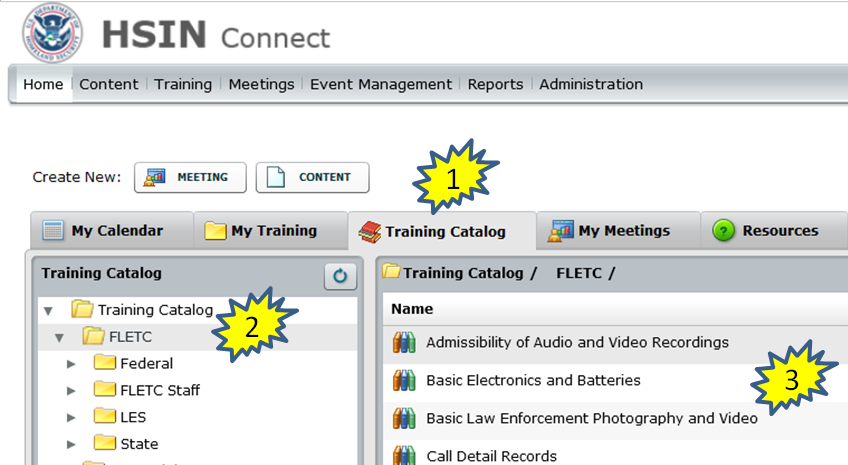Click course icon beside Admissibility of Audio
This screenshot has height=465, width=848.
404,343
